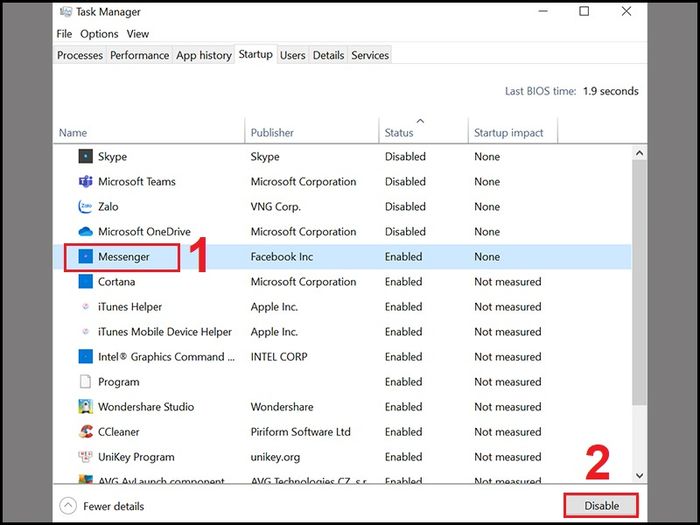
Task: Select the Messenger startup entry
Action: pyautogui.click(x=124, y=257)
